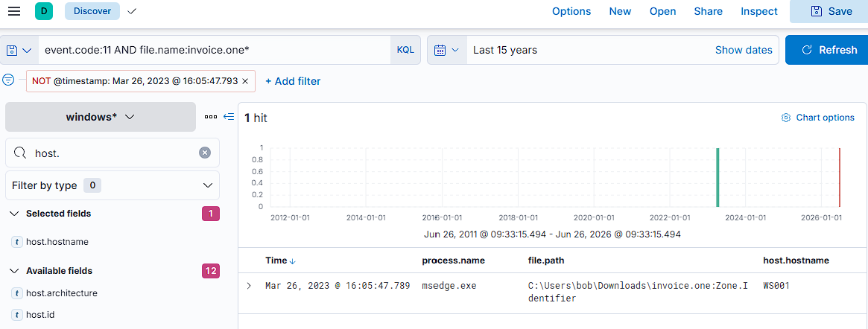The height and width of the screenshot is (329, 868).
Task: Open the Discover breadcrumb badge
Action: 92,11
